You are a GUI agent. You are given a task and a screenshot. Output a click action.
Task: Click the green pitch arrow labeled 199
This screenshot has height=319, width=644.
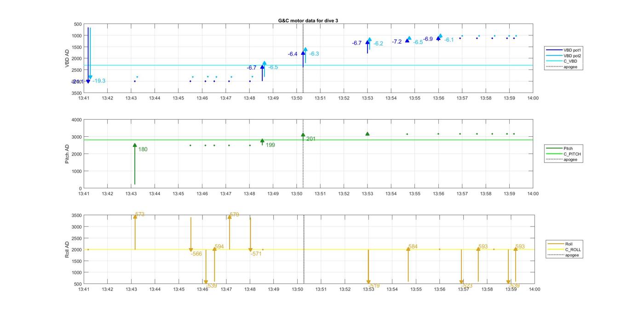pyautogui.click(x=262, y=142)
